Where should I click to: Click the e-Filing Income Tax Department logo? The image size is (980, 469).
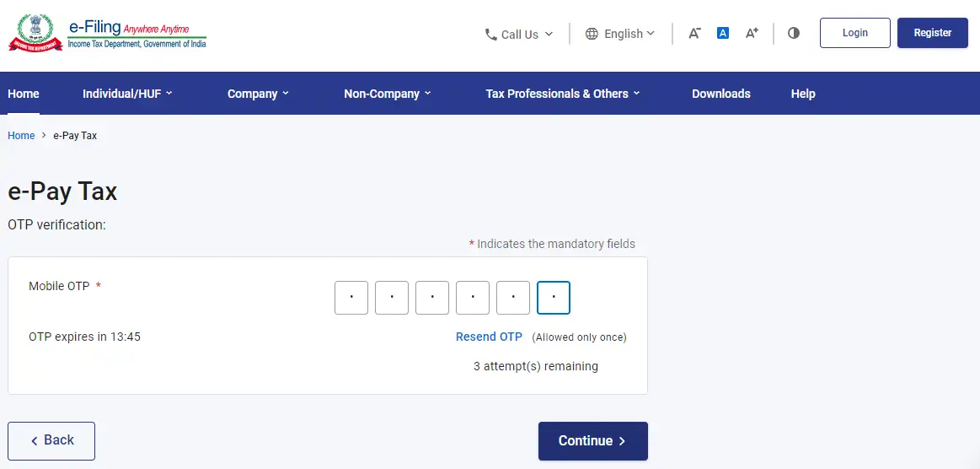coord(107,33)
